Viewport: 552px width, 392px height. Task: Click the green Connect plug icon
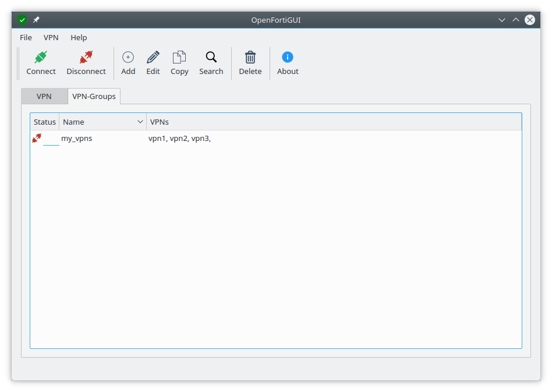[x=41, y=57]
